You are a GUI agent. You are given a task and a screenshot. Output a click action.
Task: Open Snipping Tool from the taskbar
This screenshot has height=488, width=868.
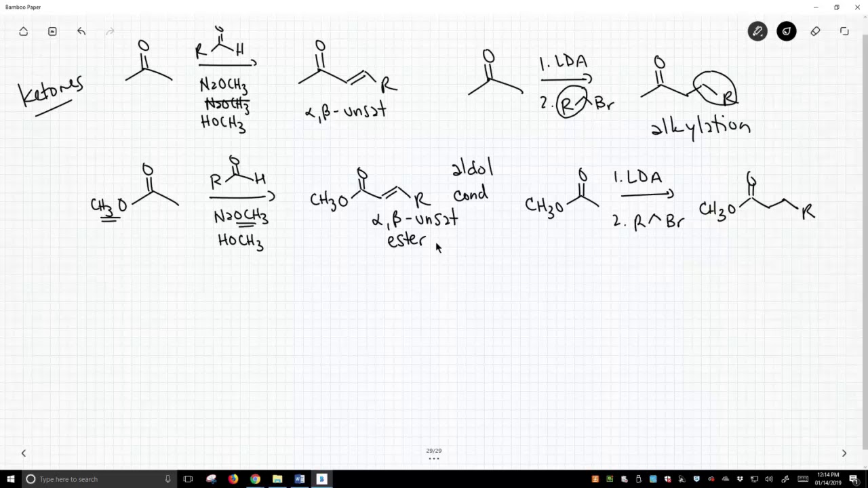point(211,479)
